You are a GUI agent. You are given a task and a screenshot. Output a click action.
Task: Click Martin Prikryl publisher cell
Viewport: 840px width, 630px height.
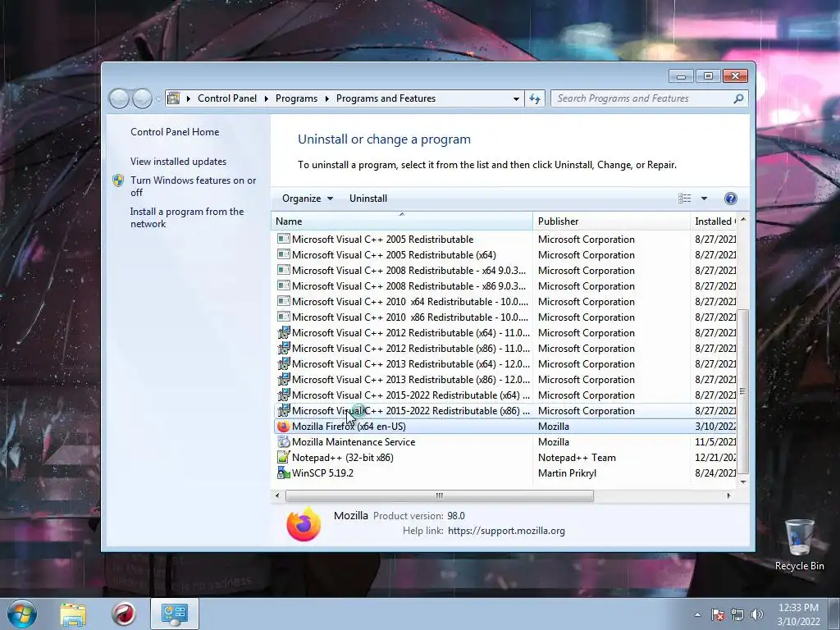pos(567,473)
